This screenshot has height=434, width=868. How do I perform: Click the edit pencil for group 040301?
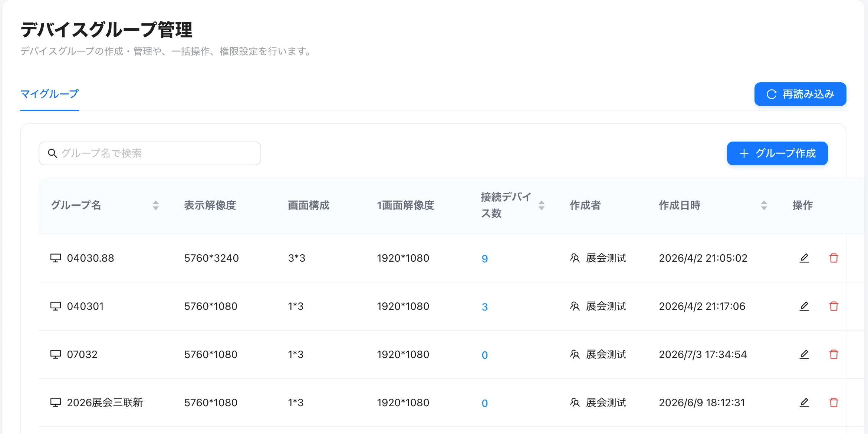pyautogui.click(x=804, y=306)
